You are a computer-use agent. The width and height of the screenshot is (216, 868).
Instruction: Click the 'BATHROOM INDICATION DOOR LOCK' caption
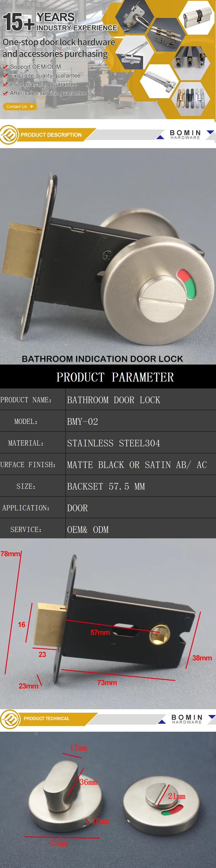(x=103, y=358)
